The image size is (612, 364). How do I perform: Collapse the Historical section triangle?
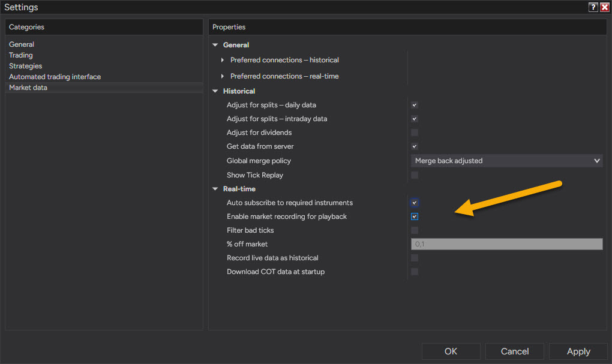215,91
